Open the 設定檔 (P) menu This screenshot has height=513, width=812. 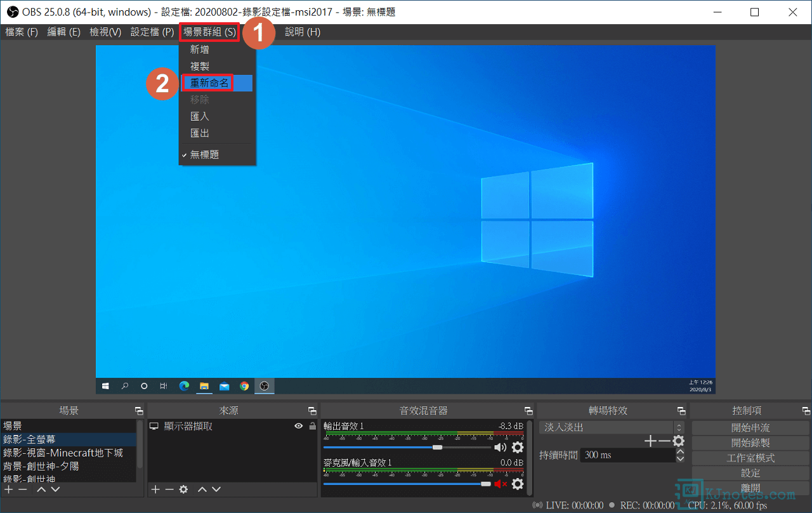coord(152,32)
